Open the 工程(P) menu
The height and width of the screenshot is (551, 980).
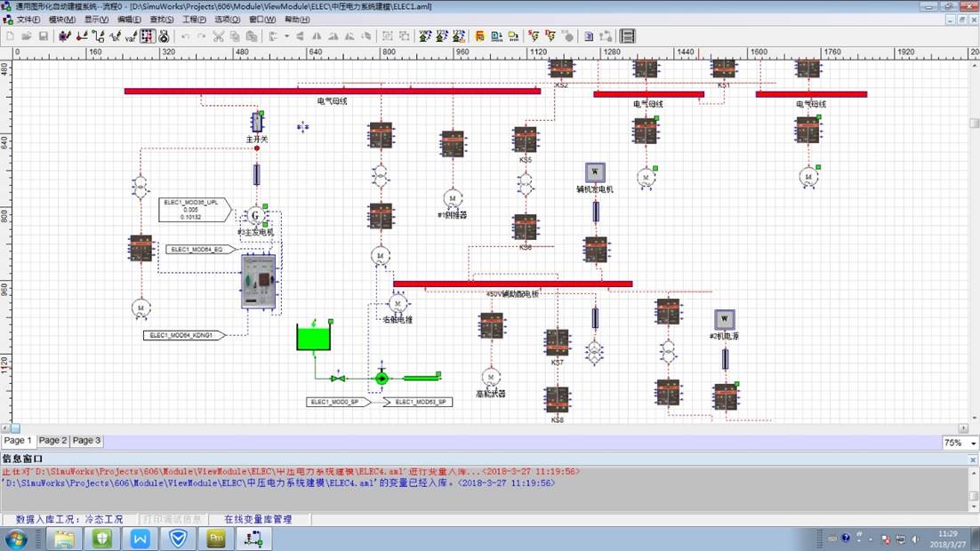point(195,19)
